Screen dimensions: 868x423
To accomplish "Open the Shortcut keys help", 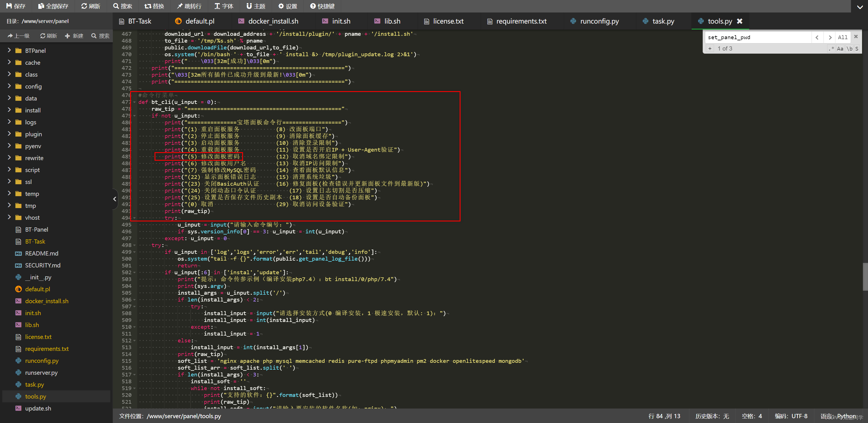I will [x=322, y=6].
